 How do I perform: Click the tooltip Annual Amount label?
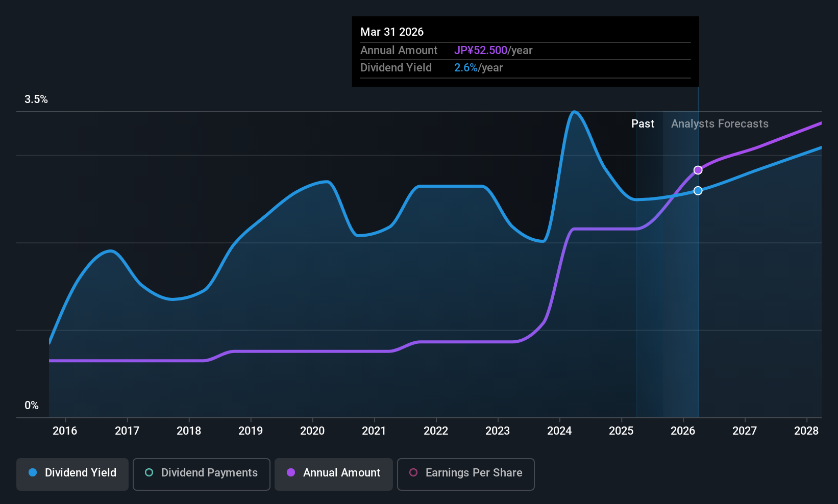tap(399, 51)
